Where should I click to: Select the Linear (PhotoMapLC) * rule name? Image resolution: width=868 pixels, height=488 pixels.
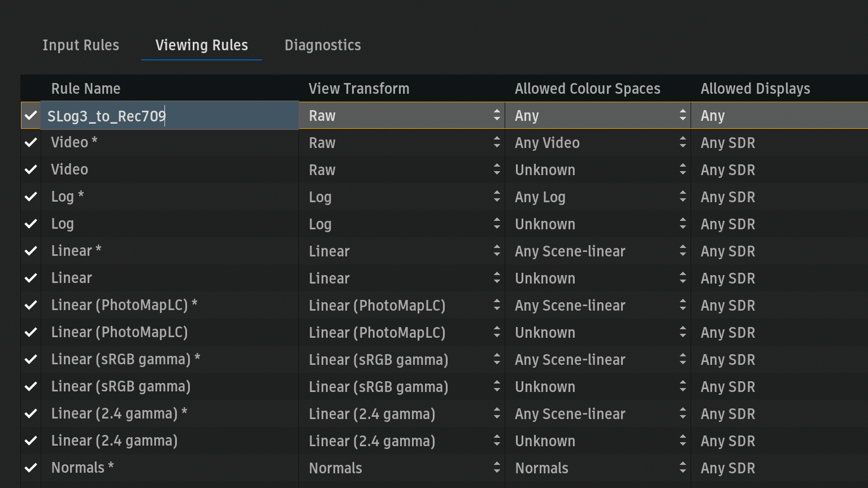124,305
